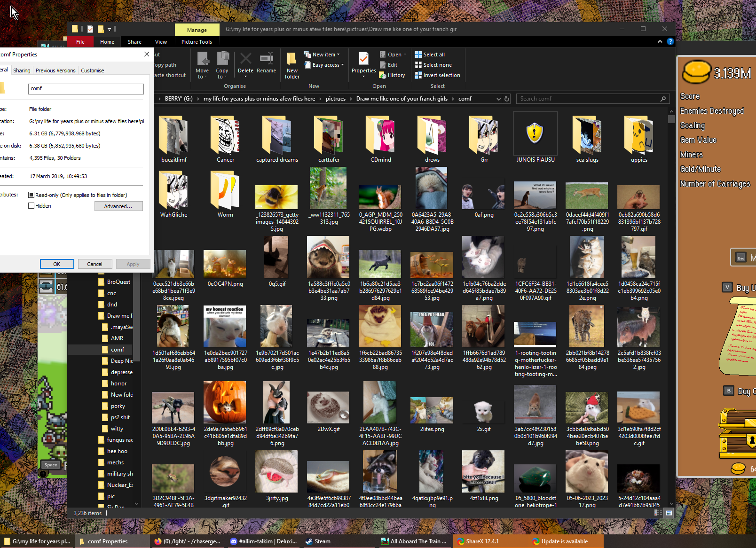Open Previous Versions tab in Properties

[55, 70]
